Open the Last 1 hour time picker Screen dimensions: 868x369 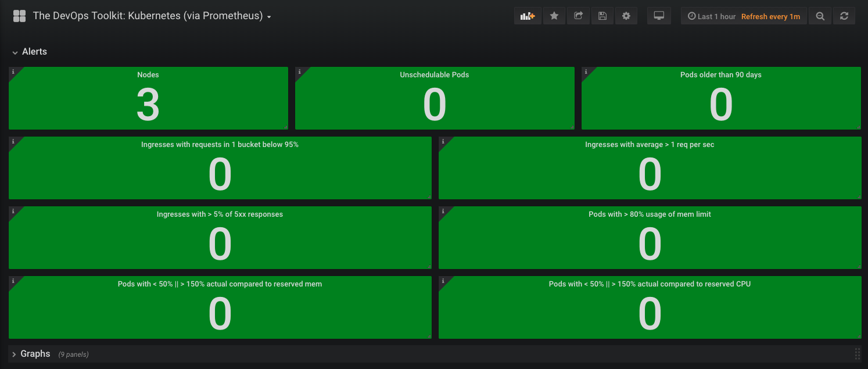[x=711, y=17]
